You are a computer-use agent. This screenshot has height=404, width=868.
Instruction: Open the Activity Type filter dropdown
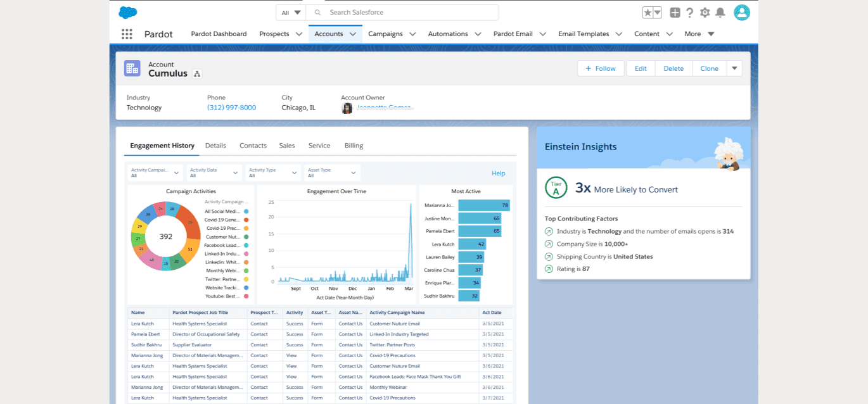[273, 172]
